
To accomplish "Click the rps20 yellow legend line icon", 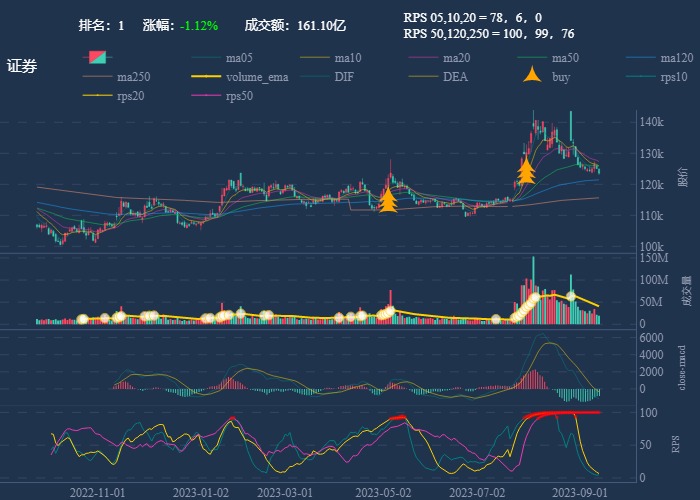I will click(96, 96).
